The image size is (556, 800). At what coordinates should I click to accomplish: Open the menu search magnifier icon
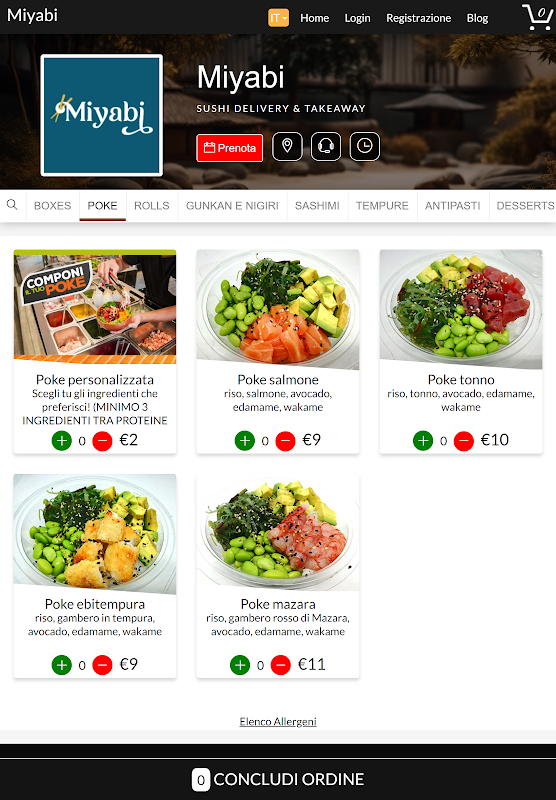[12, 205]
